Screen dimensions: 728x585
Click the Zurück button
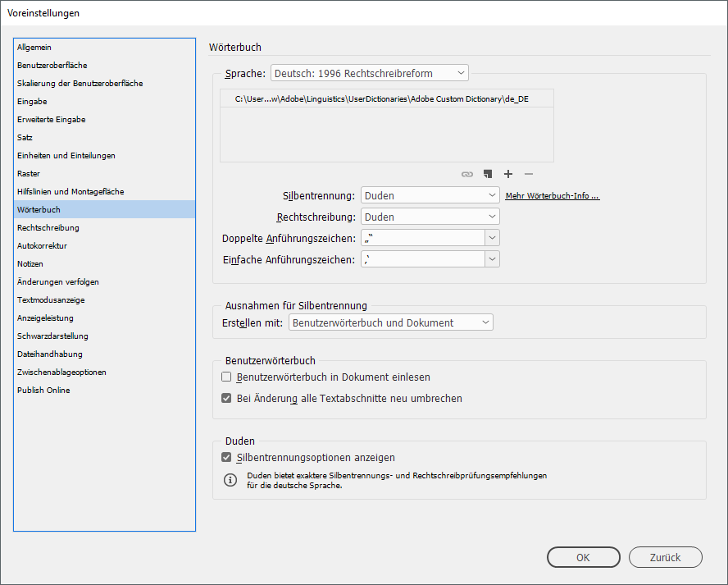coord(666,557)
